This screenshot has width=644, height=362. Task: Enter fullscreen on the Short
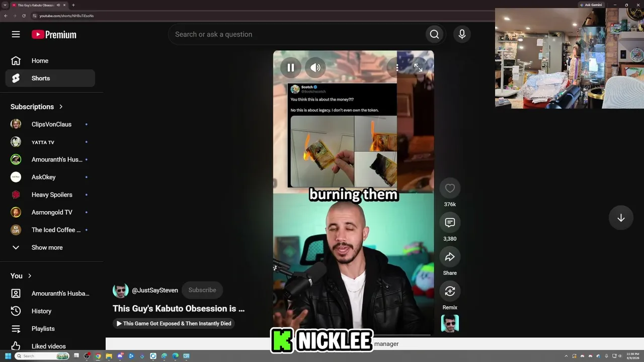click(x=418, y=67)
